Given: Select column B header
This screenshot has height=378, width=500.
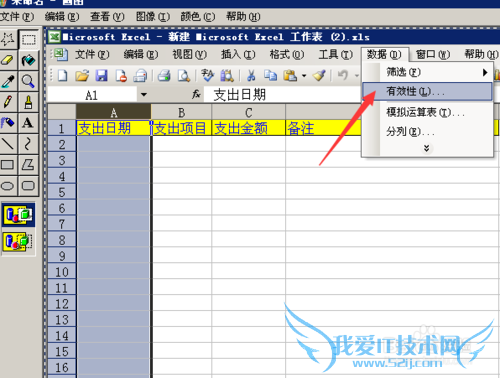Looking at the screenshot, I should [181, 112].
